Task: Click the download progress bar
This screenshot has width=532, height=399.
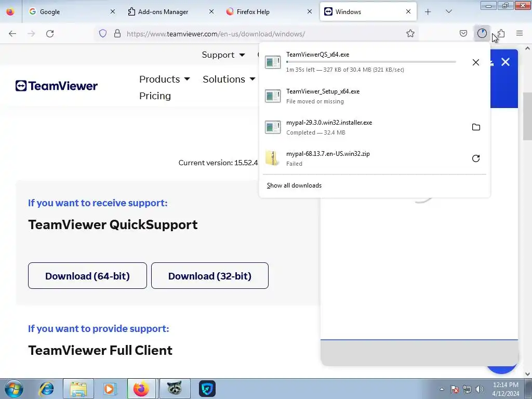Action: point(371,62)
